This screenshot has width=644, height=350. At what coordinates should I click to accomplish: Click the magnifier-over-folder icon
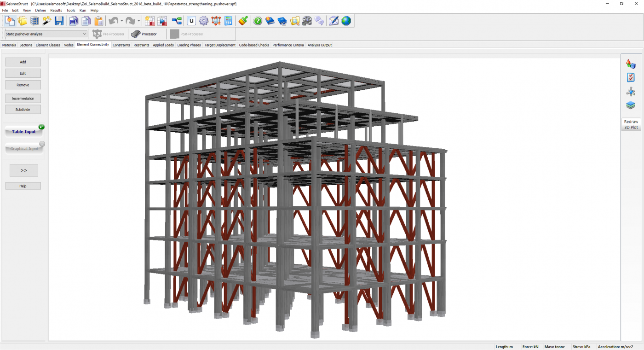tap(295, 21)
